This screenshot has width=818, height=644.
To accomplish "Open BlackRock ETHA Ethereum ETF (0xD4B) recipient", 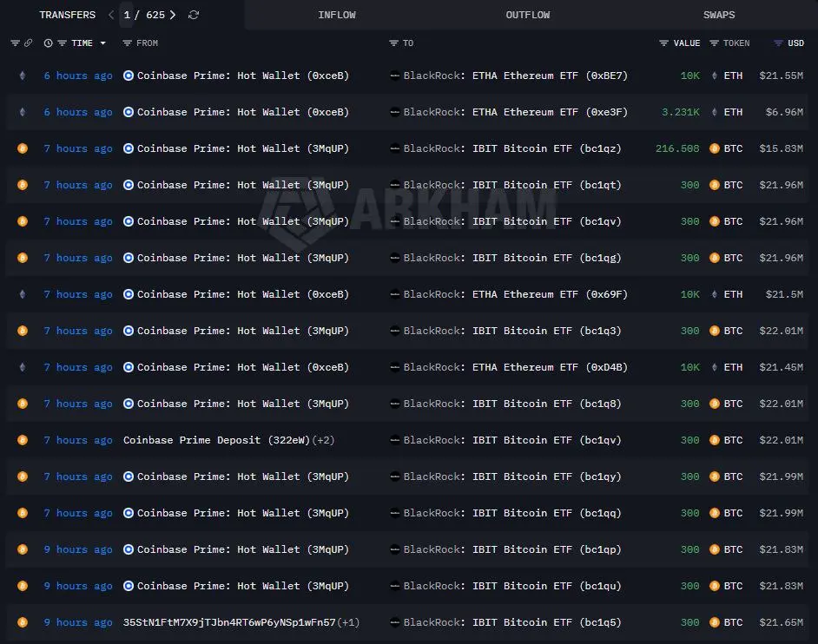I will pyautogui.click(x=515, y=368).
